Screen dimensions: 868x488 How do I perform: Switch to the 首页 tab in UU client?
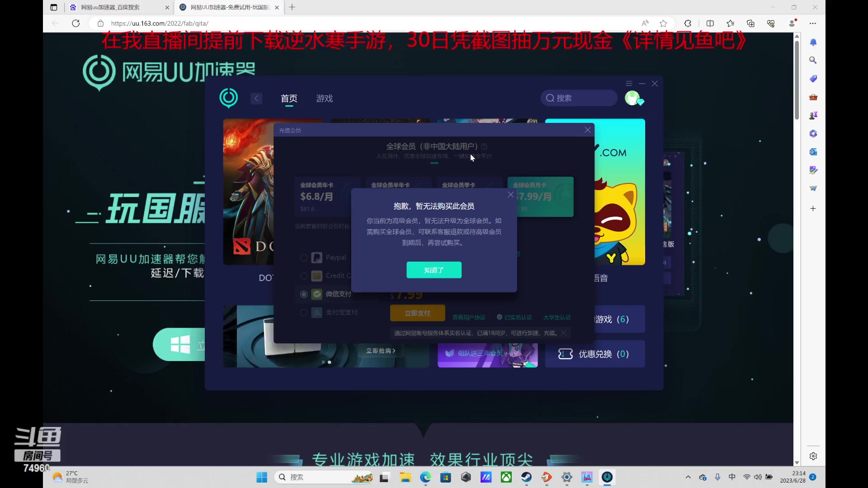pos(289,99)
